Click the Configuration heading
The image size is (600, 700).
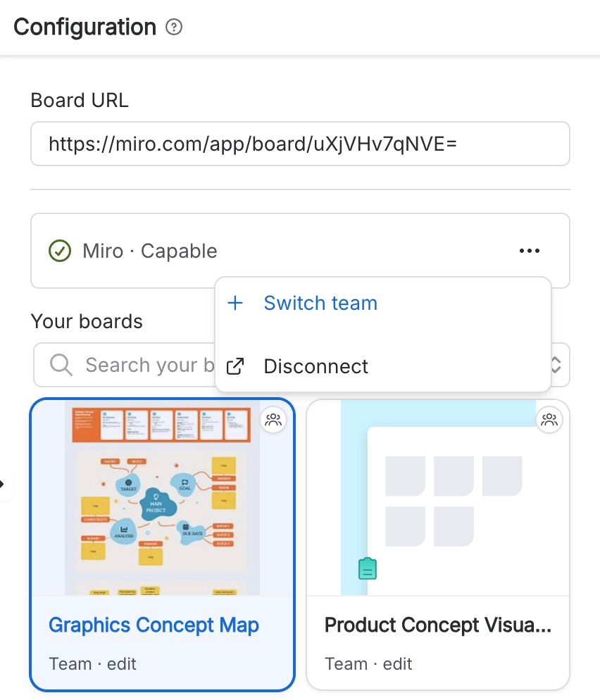(x=85, y=27)
